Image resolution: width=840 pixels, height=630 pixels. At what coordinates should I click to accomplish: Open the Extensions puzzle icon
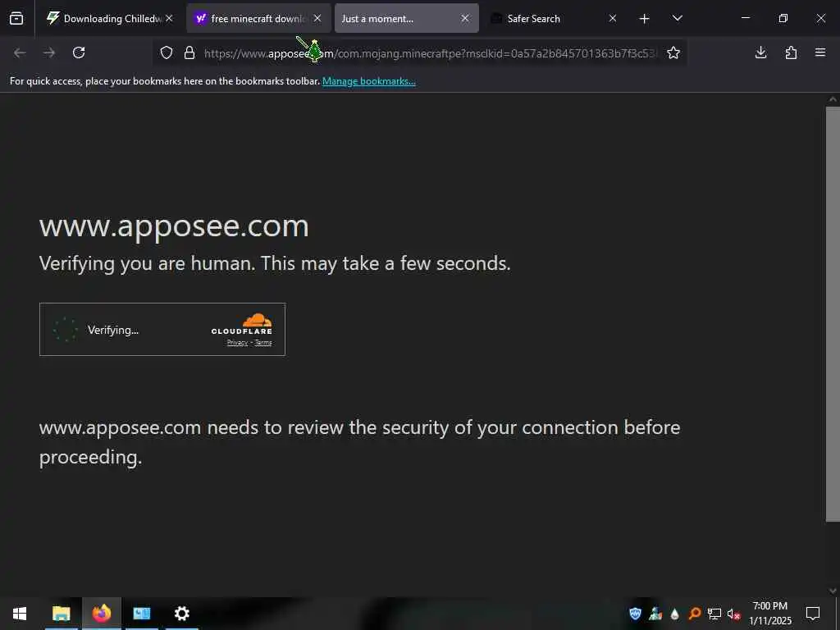tap(791, 52)
